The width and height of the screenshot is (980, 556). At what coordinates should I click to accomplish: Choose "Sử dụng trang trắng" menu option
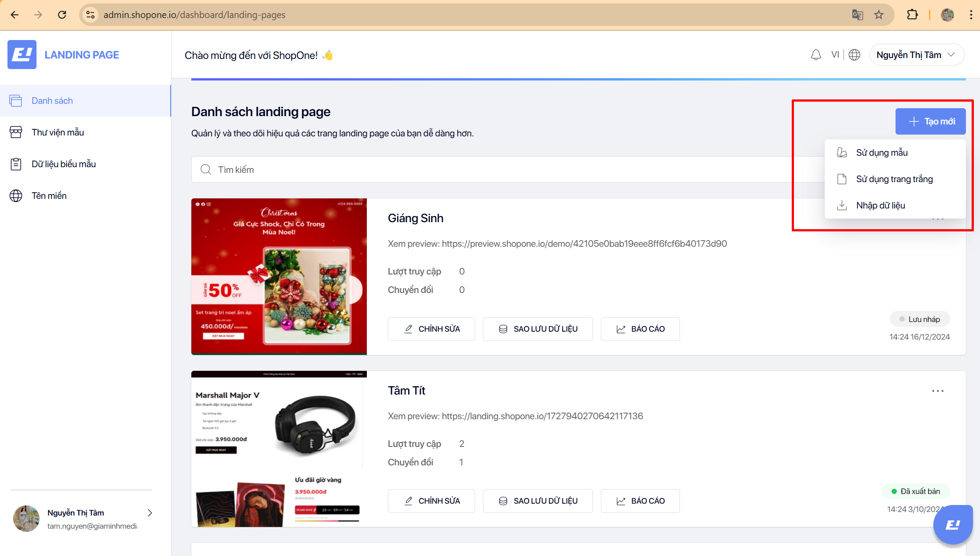tap(894, 179)
